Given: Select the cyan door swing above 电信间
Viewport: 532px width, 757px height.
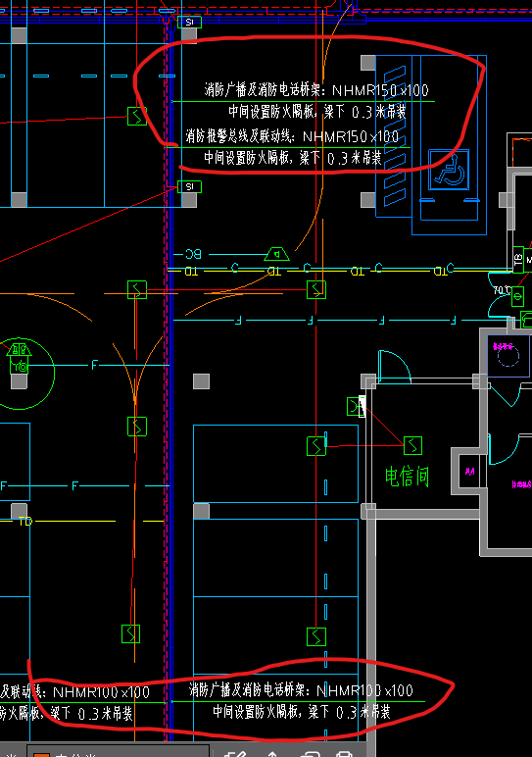Looking at the screenshot, I should [x=395, y=367].
